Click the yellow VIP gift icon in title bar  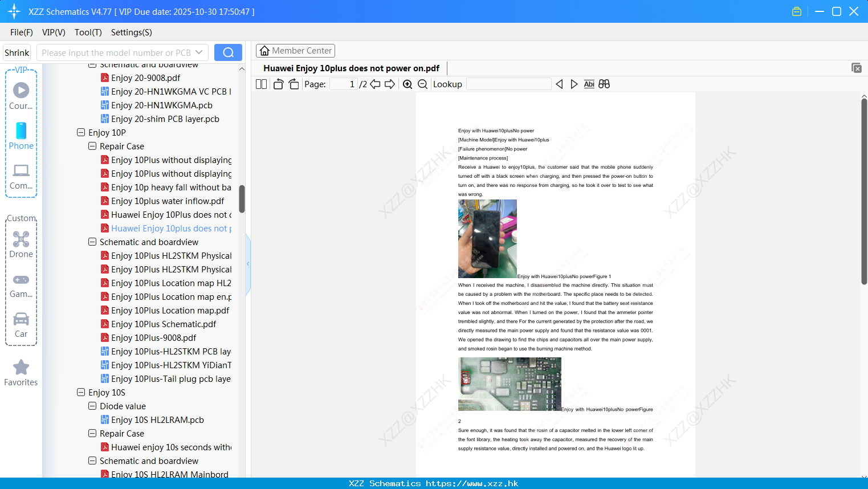tap(797, 11)
